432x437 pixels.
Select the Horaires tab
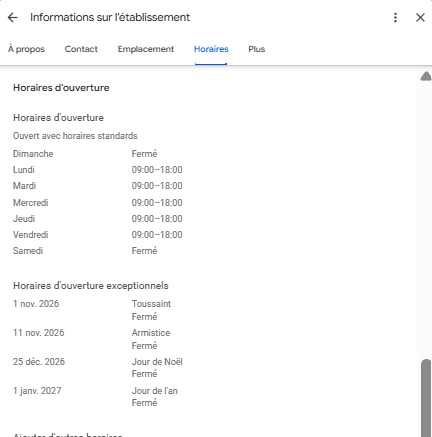click(211, 49)
